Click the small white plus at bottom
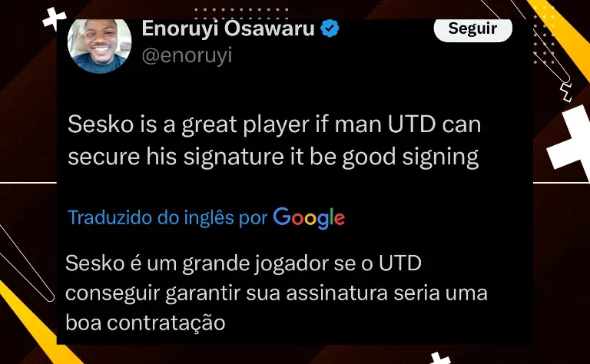This screenshot has height=364, width=590. coord(440,359)
